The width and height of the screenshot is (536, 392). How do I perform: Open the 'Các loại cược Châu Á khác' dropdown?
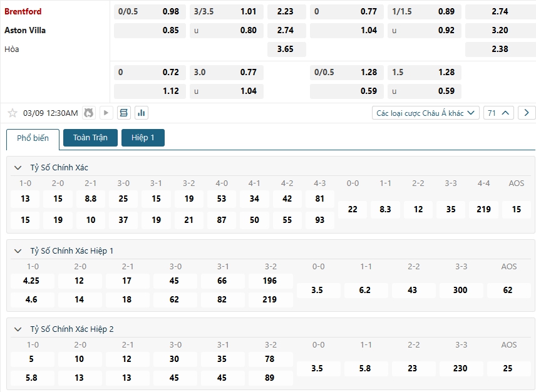click(x=425, y=113)
